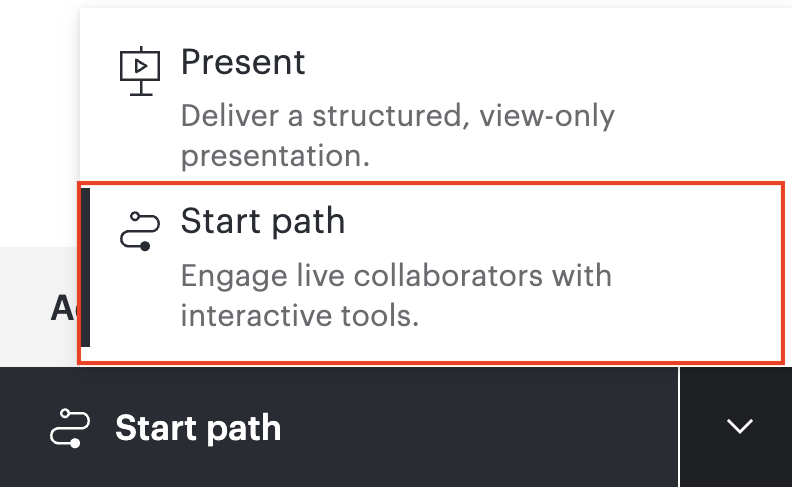
Task: Click the path icon on dark button
Action: 70,428
